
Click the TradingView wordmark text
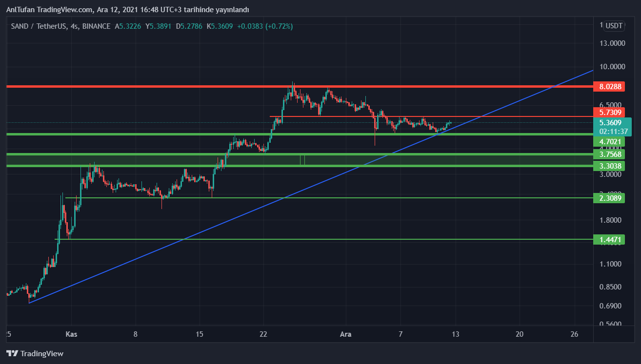click(42, 354)
